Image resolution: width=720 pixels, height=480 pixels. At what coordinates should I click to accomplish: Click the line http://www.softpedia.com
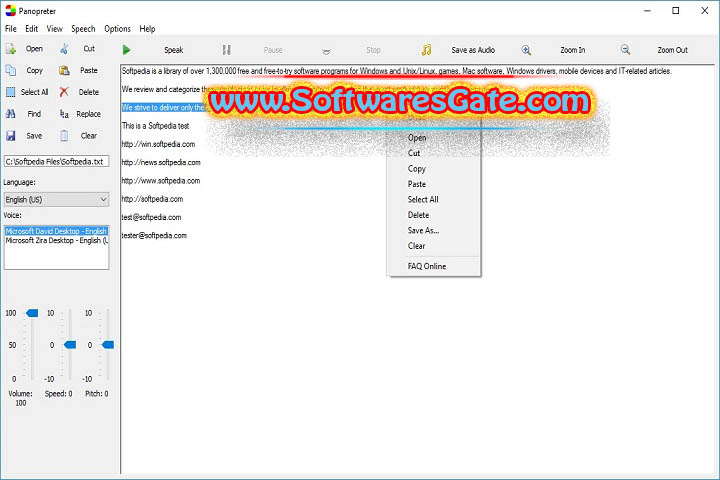[x=161, y=181]
